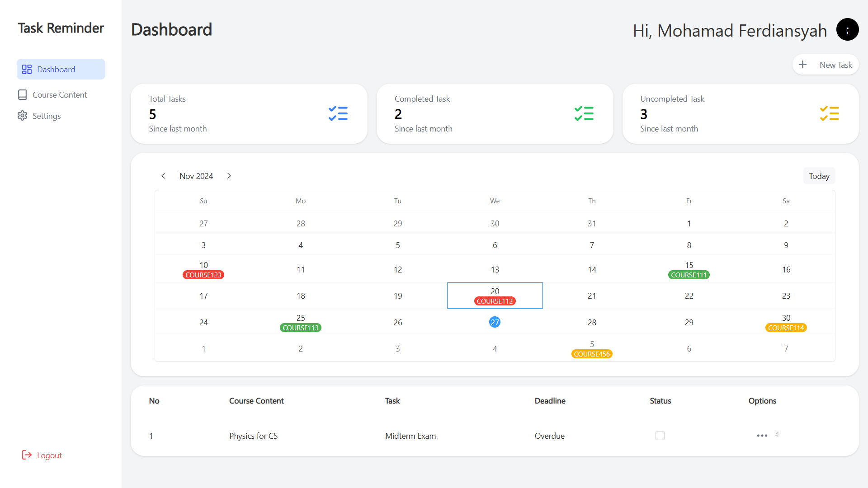Open the profile menu via the black circle icon
868x488 pixels.
(x=848, y=29)
